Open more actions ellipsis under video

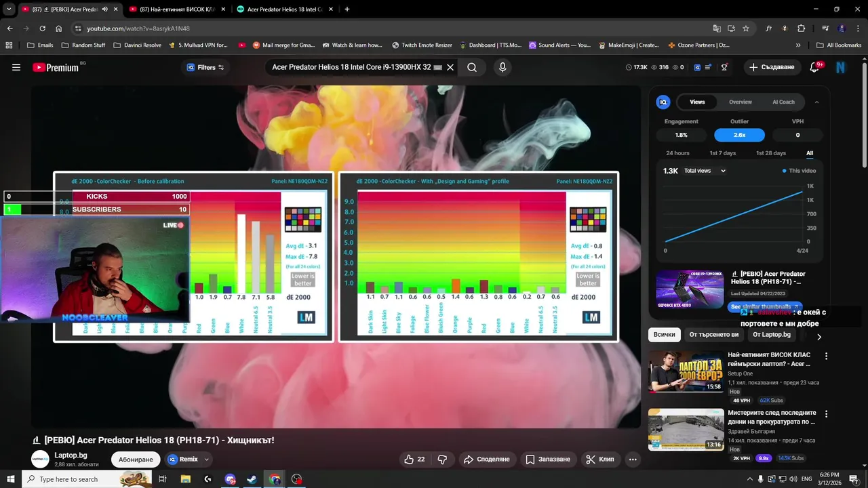point(633,459)
